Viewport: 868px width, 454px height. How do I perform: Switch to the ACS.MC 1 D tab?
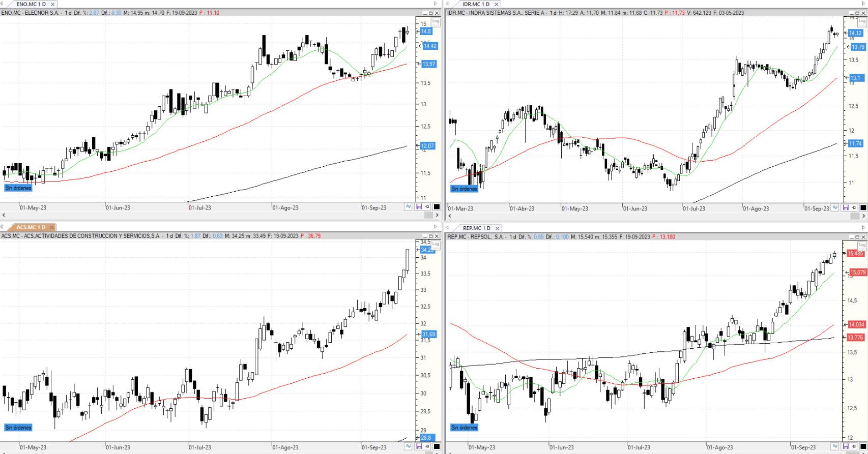(31, 227)
